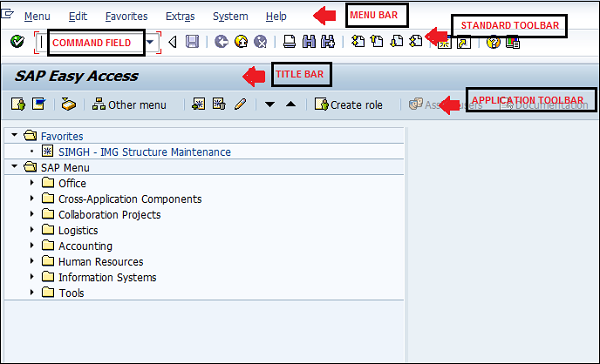
Task: Click the green Enter checkmark icon
Action: click(17, 41)
